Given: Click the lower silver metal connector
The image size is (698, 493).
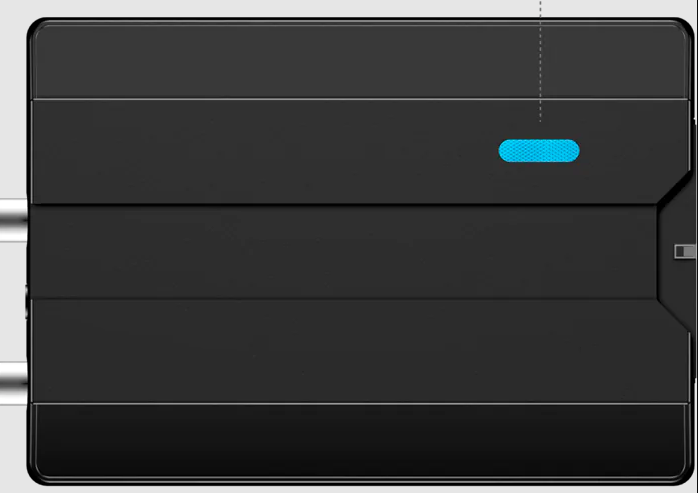Looking at the screenshot, I should (14, 383).
